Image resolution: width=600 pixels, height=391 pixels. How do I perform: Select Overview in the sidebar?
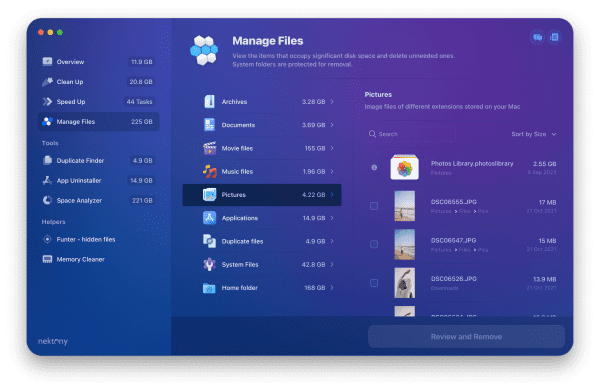point(98,62)
